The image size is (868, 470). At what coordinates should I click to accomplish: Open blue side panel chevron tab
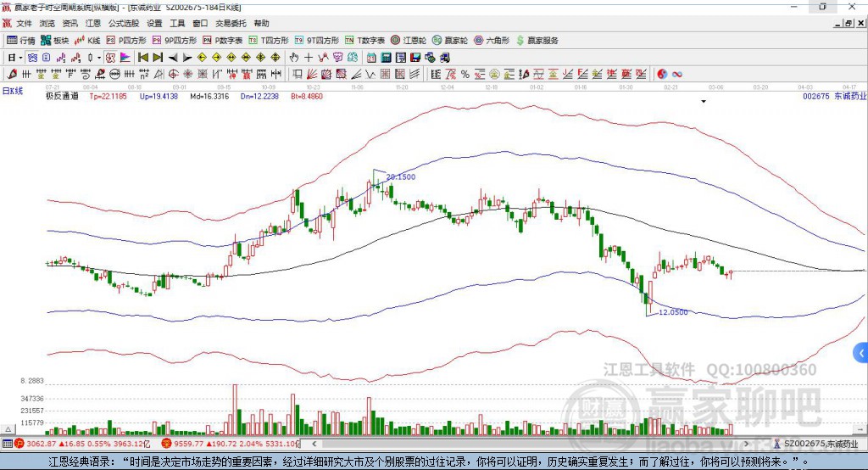pyautogui.click(x=861, y=353)
